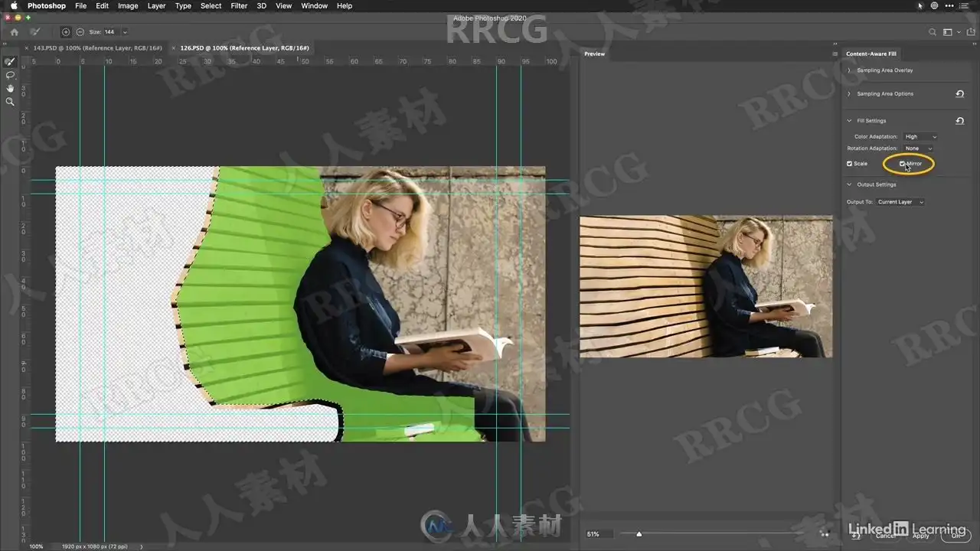Click the OK button
This screenshot has width=980, height=551.
955,536
